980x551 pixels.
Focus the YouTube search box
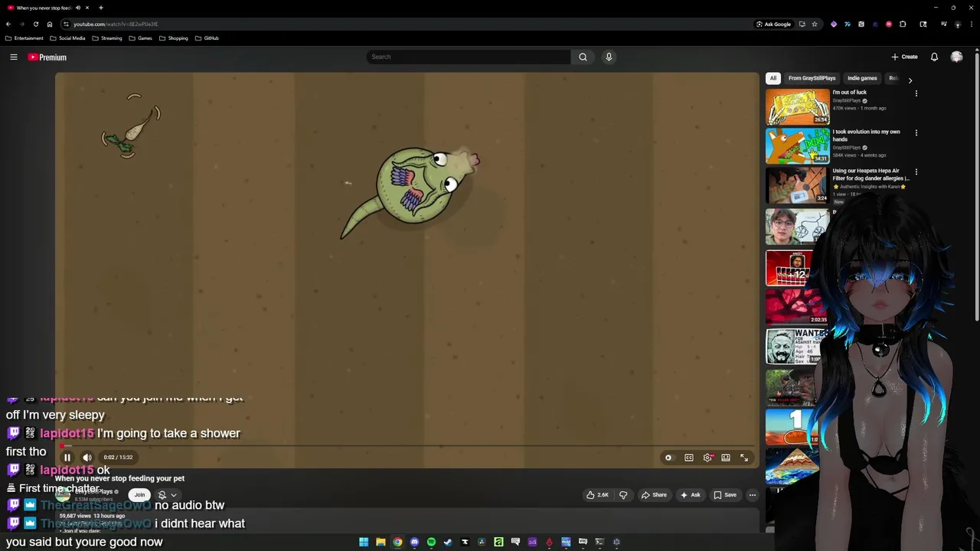pyautogui.click(x=469, y=57)
